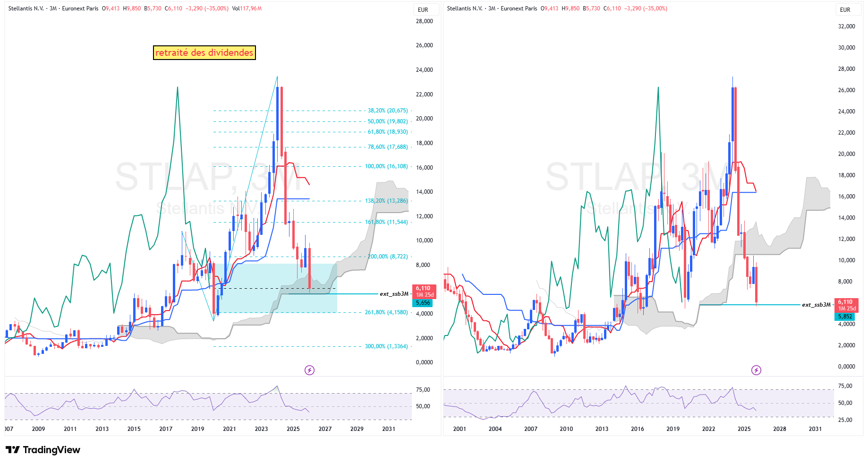
Task: Click the 30,000 price axis value
Action: click(x=846, y=48)
